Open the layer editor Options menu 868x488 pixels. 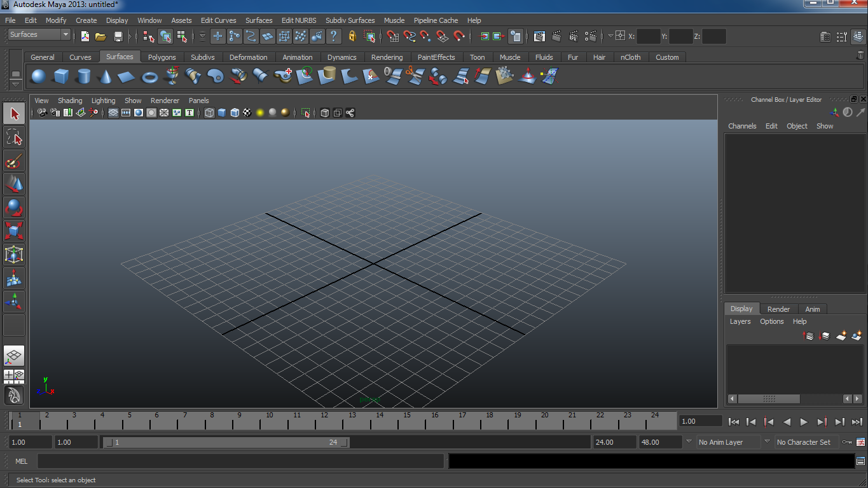(x=771, y=321)
